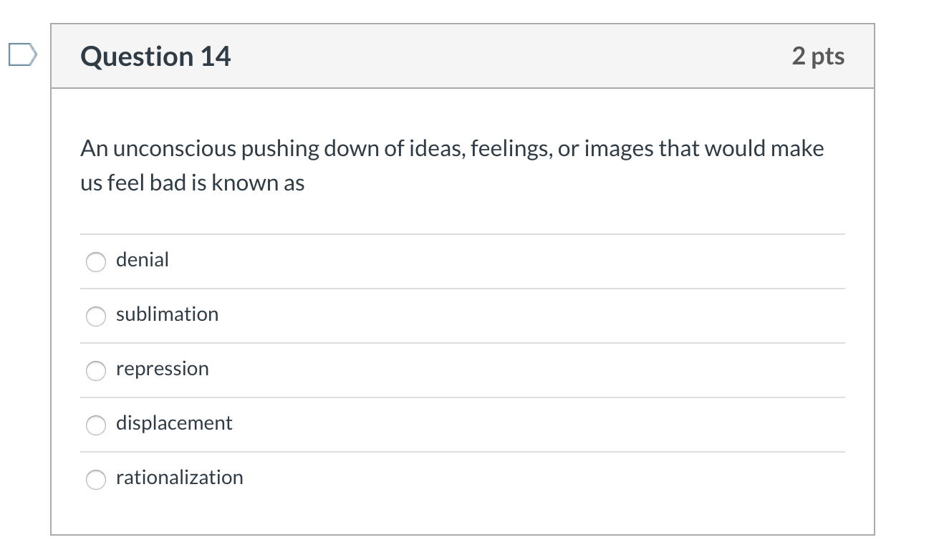Click the 'denial' answer label text

143,260
